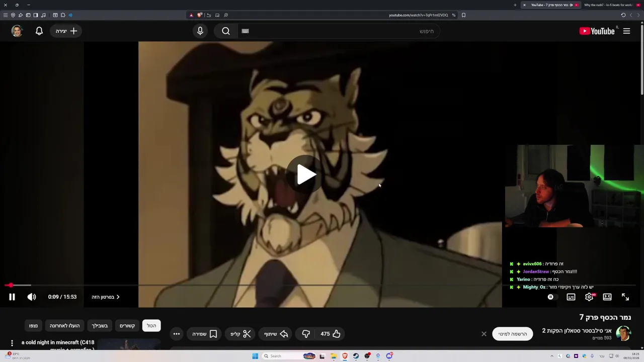The image size is (644, 362).
Task: Open the Brave browser taskbar icon
Action: (345, 356)
